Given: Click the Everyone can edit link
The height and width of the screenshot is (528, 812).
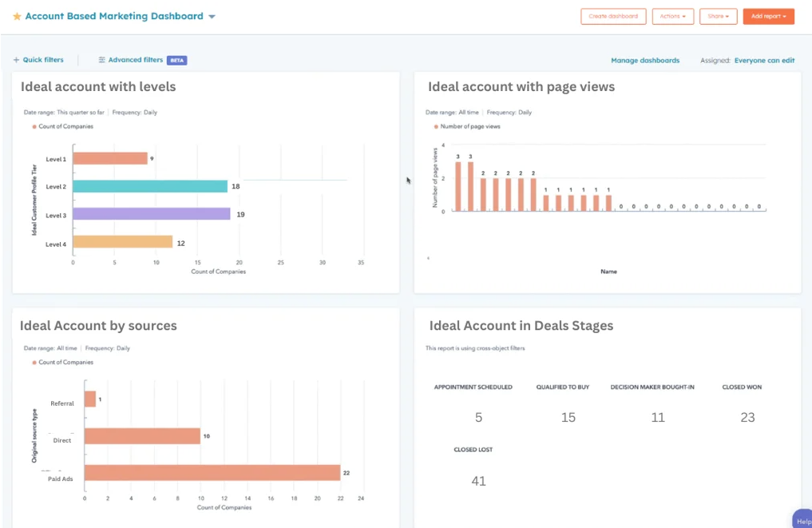Looking at the screenshot, I should point(764,61).
